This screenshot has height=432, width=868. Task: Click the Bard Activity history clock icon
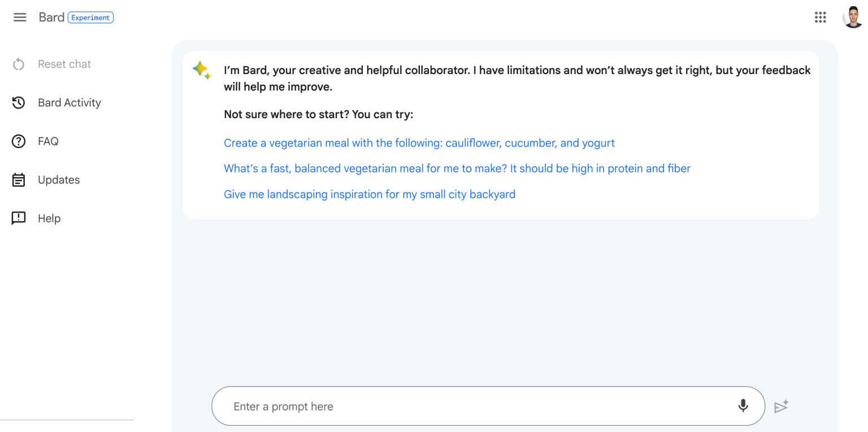tap(19, 103)
